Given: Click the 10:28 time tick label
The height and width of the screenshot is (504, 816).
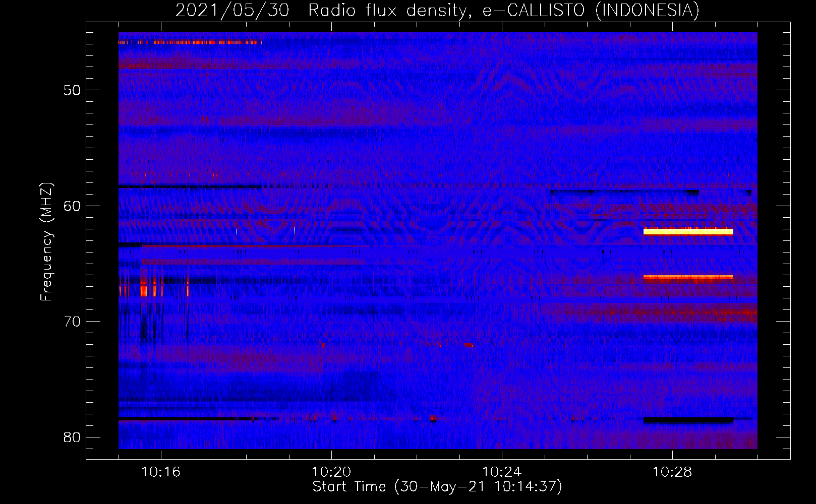Looking at the screenshot, I should [672, 472].
